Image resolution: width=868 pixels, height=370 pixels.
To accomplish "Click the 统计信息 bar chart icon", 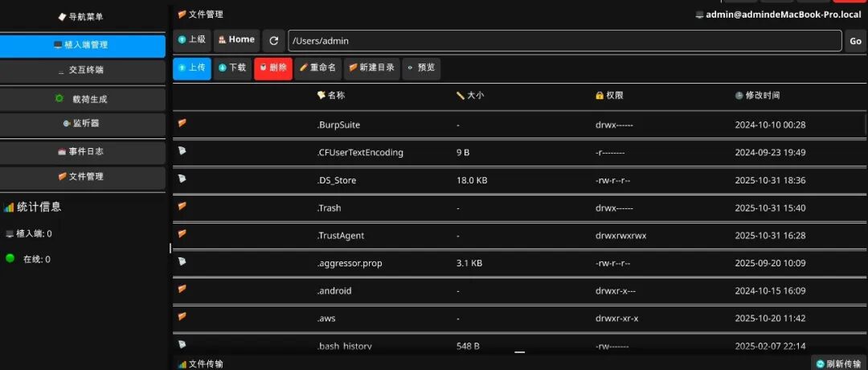I will point(8,208).
